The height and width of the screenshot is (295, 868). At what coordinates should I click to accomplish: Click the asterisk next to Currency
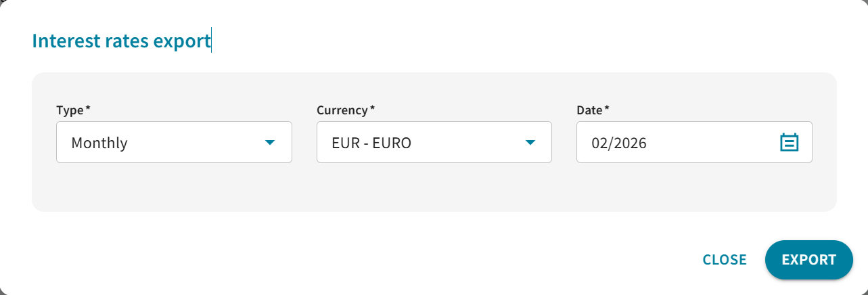372,109
